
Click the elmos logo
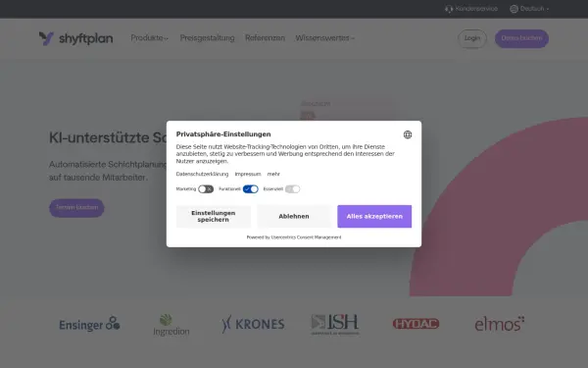(x=500, y=324)
